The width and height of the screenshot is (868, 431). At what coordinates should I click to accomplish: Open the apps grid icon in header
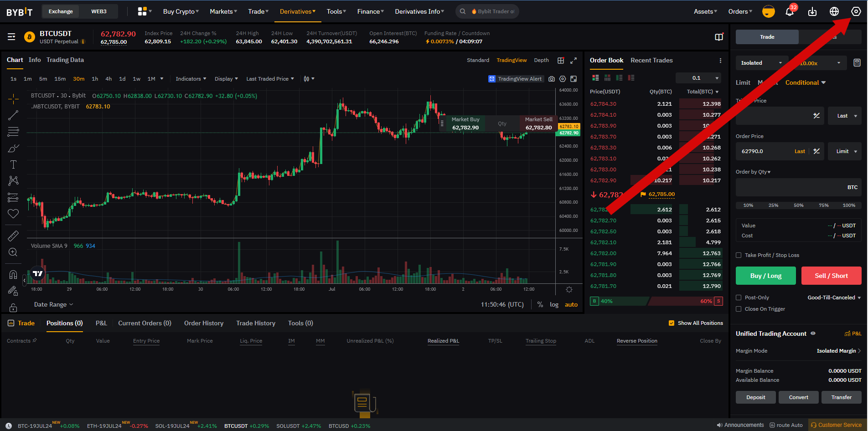pyautogui.click(x=142, y=11)
